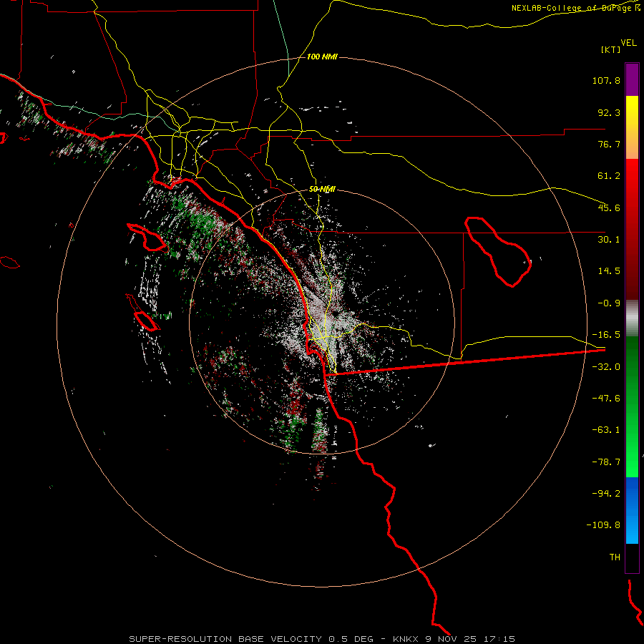Image resolution: width=644 pixels, height=644 pixels.
Task: Click the KNKX station identifier in the caption
Action: coord(406,639)
